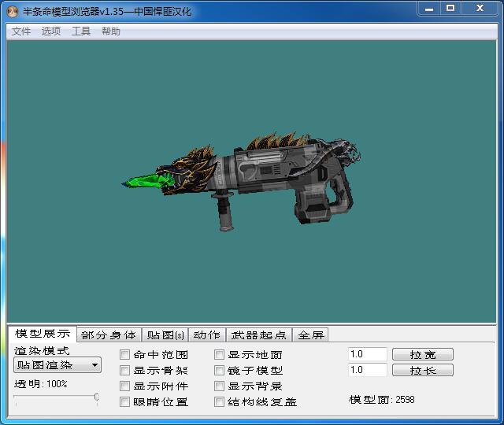Screen dimensions: 504x425
Task: Click the 拉长 button
Action: pyautogui.click(x=423, y=370)
